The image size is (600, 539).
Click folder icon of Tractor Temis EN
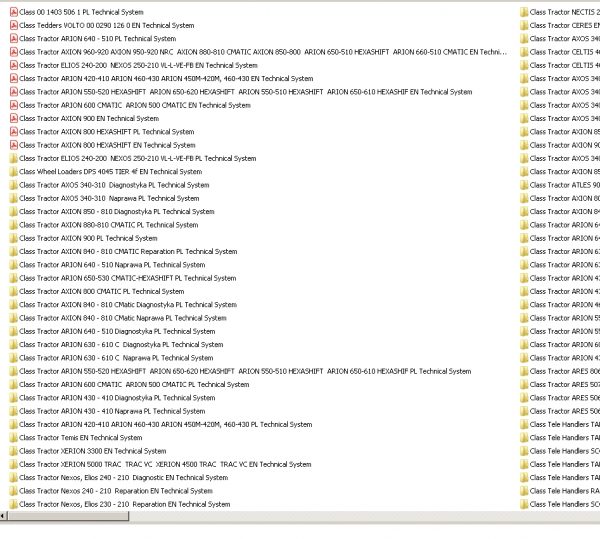[x=13, y=438]
